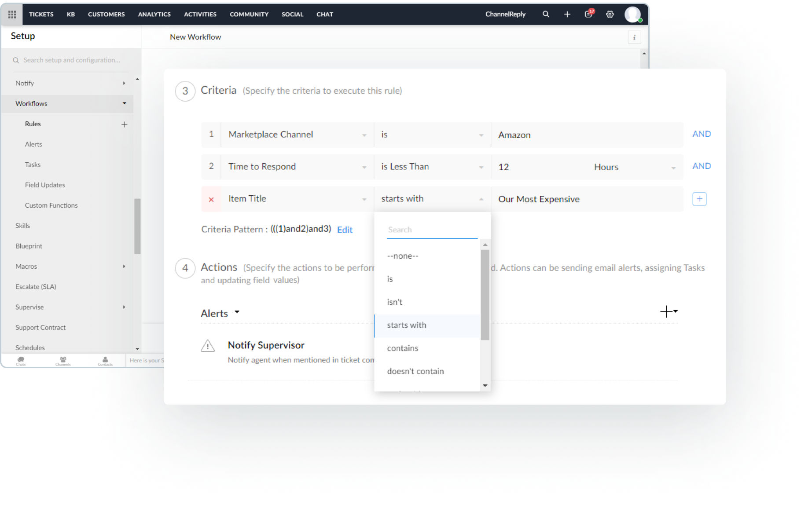Viewport: 812px width, 508px height.
Task: Select 'starts with' in operator list
Action: pyautogui.click(x=427, y=325)
